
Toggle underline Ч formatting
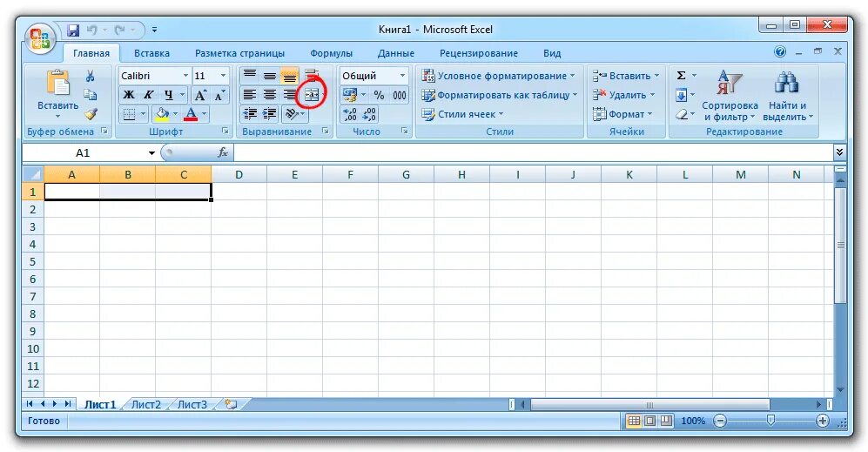point(169,95)
